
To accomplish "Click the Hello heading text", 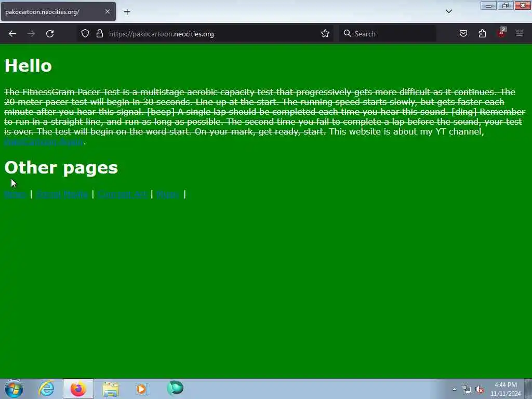I will pos(28,65).
